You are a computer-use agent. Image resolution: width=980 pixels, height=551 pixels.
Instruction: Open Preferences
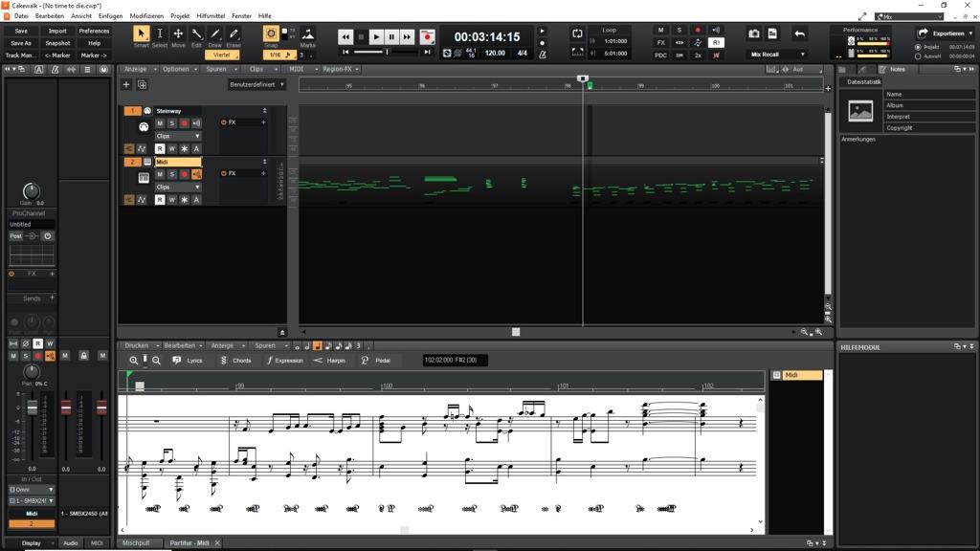(x=94, y=31)
